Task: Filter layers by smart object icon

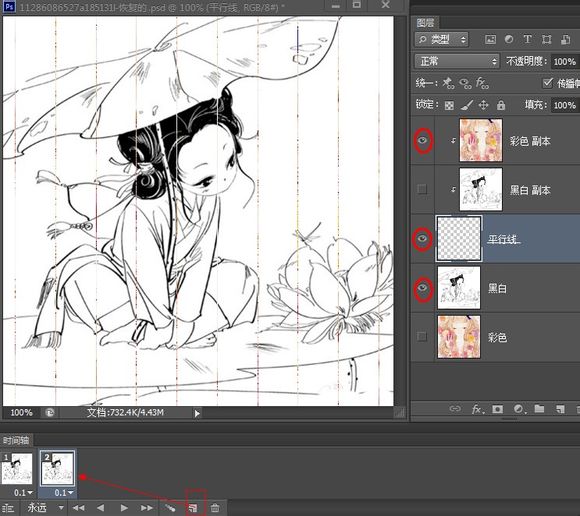Action: 565,39
